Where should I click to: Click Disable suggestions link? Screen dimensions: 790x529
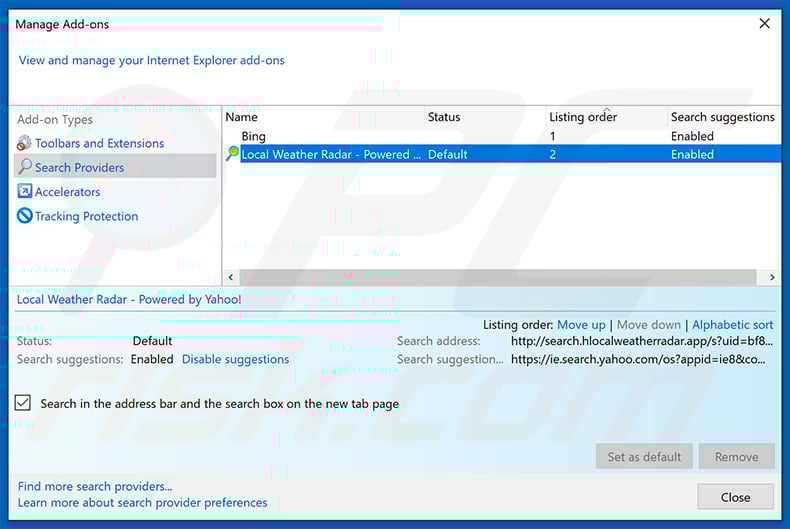(x=235, y=359)
